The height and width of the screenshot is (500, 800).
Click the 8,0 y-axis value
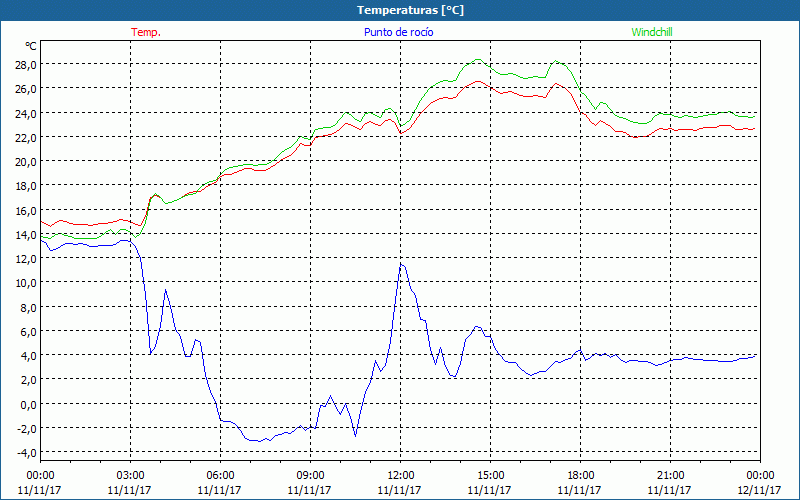point(29,307)
